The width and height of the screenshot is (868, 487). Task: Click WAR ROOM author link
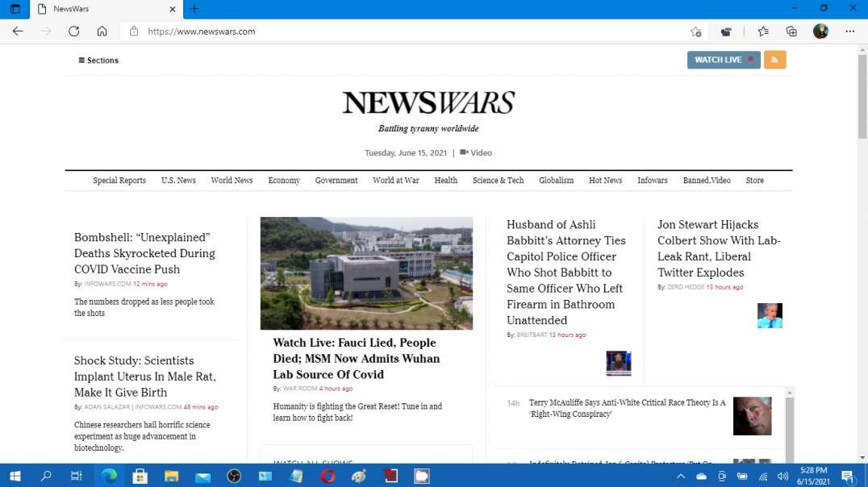click(300, 389)
